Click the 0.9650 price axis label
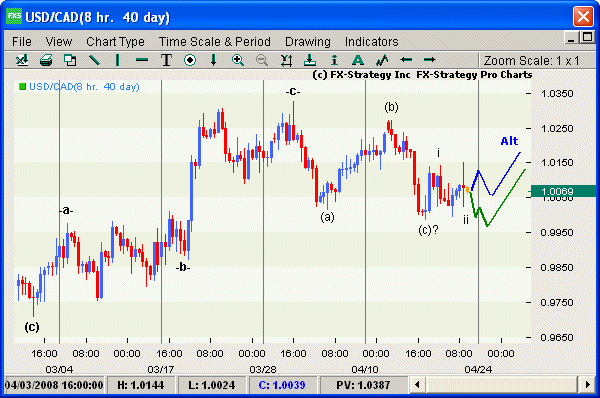The width and height of the screenshot is (600, 398). 557,338
